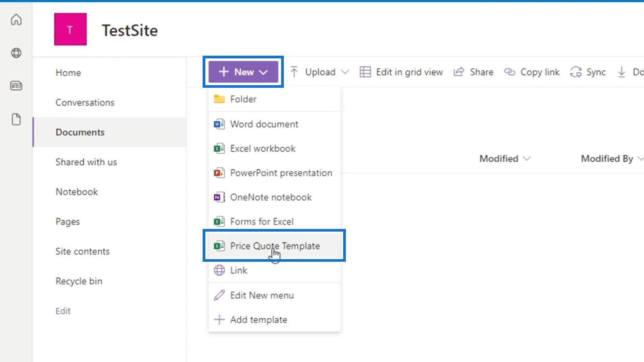
Task: Click the Copy link chain icon
Action: 510,72
